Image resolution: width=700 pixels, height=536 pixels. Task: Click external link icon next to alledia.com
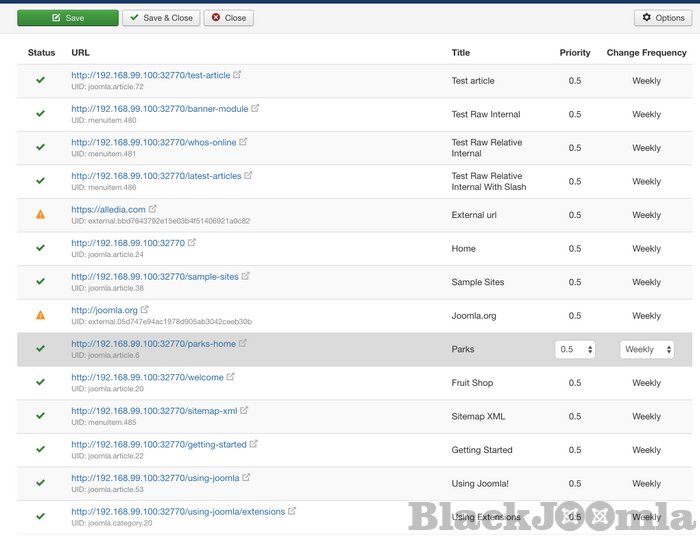tap(153, 209)
